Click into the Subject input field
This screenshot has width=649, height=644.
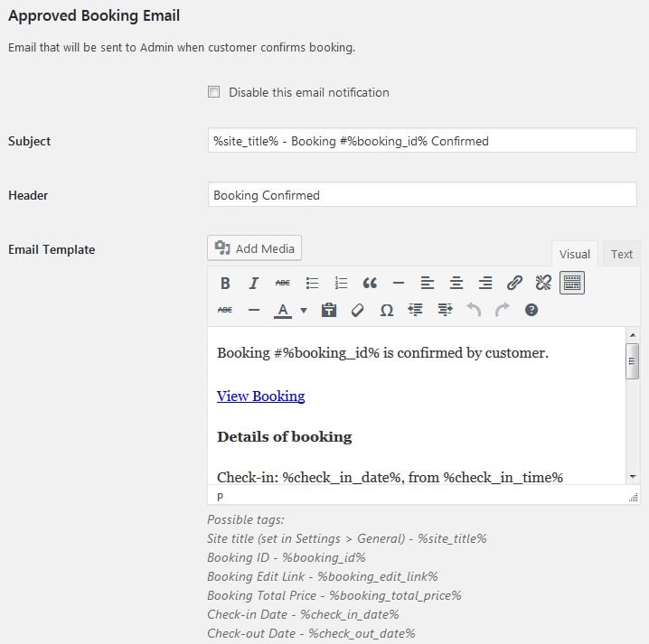pos(421,141)
